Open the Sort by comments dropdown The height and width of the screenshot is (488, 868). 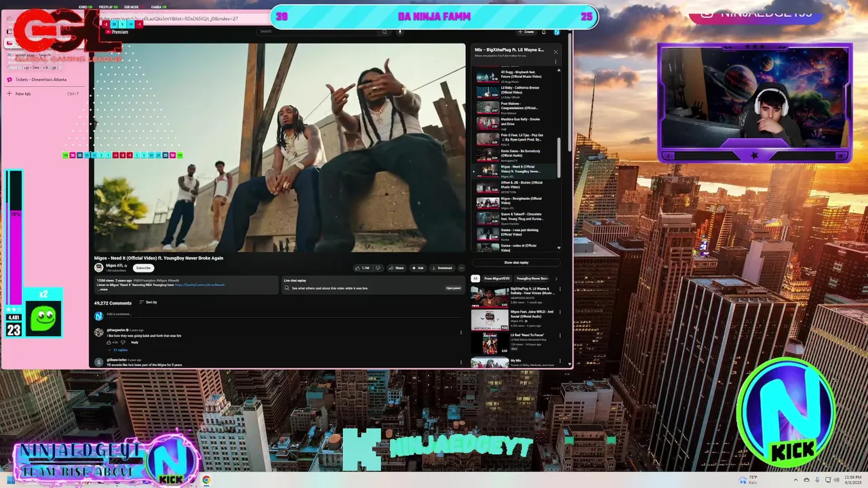click(x=148, y=302)
